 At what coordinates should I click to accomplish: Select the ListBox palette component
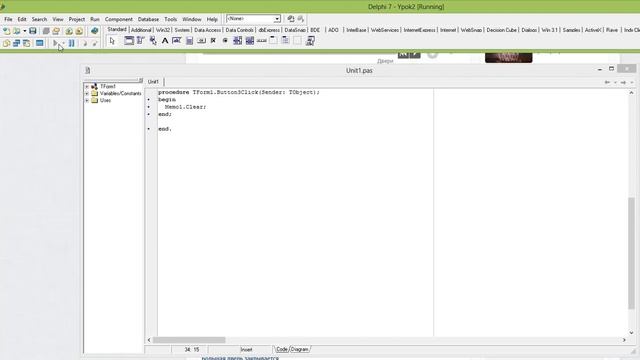point(237,40)
